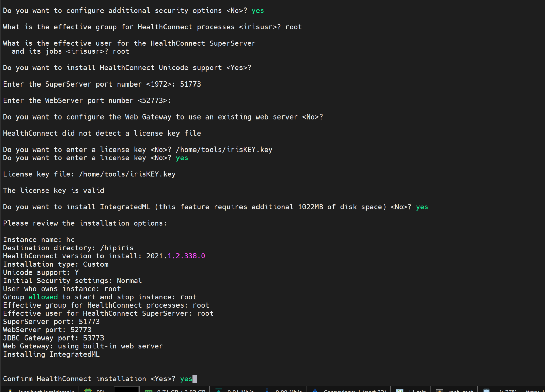
Task: Click 'User who owns instance: root' line
Action: point(62,289)
